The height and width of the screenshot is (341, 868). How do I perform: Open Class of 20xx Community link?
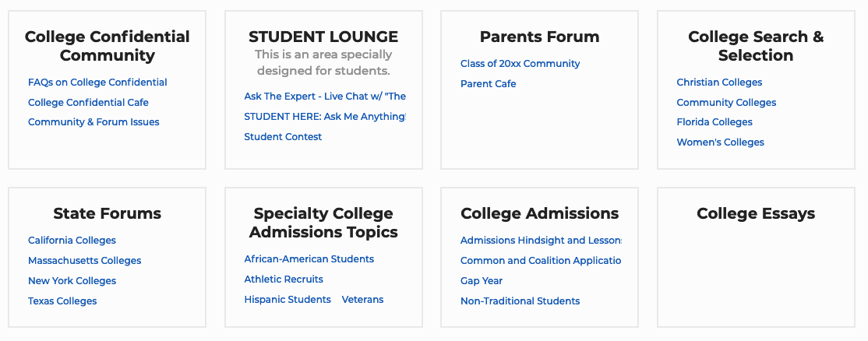(520, 64)
